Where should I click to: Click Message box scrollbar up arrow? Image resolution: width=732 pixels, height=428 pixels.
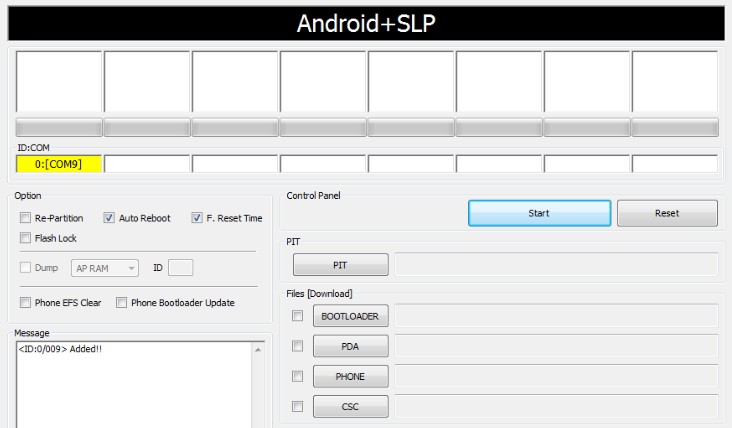(x=258, y=350)
